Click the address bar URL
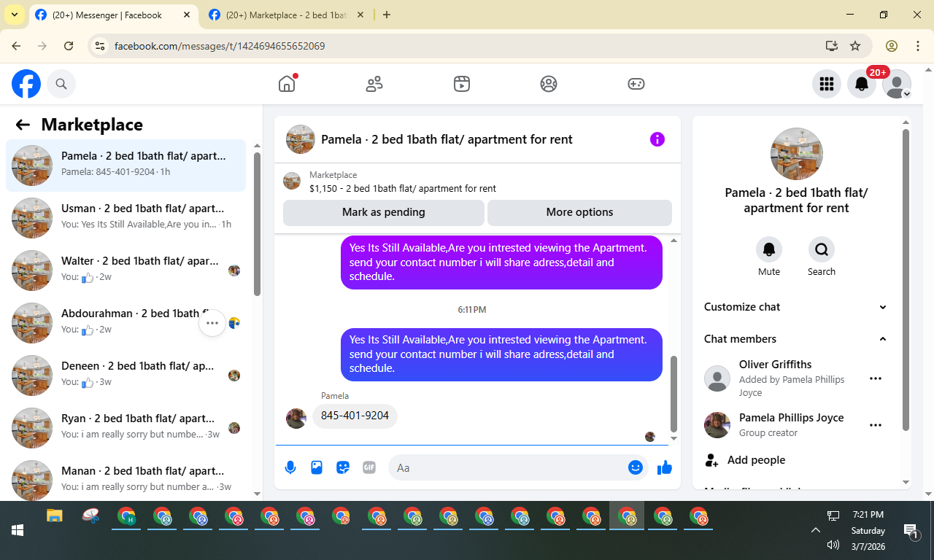 (x=220, y=46)
